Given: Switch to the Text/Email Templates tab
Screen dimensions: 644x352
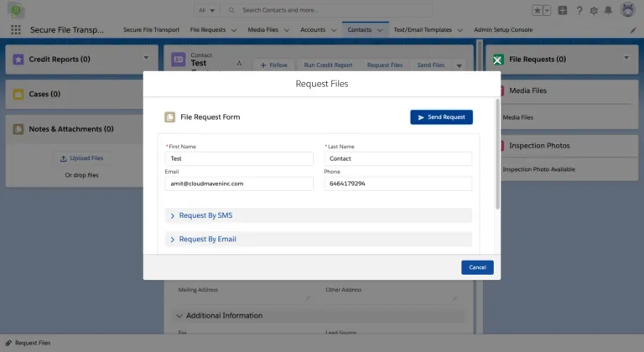Looking at the screenshot, I should [423, 30].
